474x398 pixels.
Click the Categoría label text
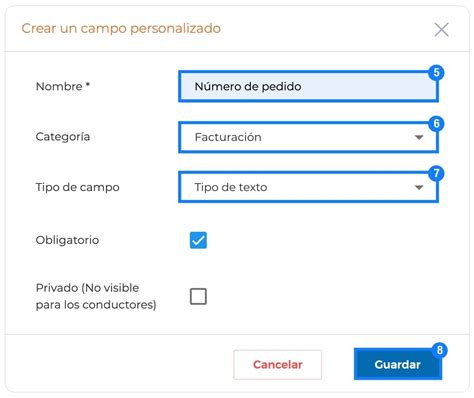point(63,137)
